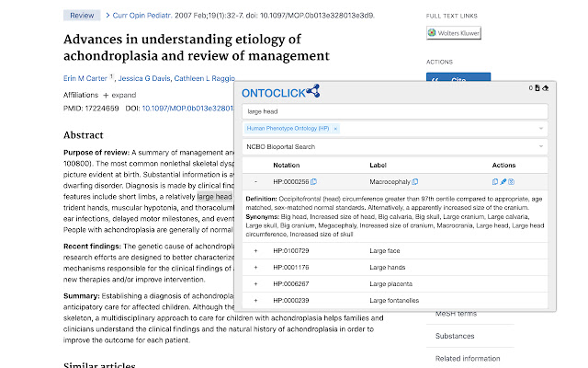
Task: Click the highlighted 'large head' text in abstract
Action: (x=214, y=197)
